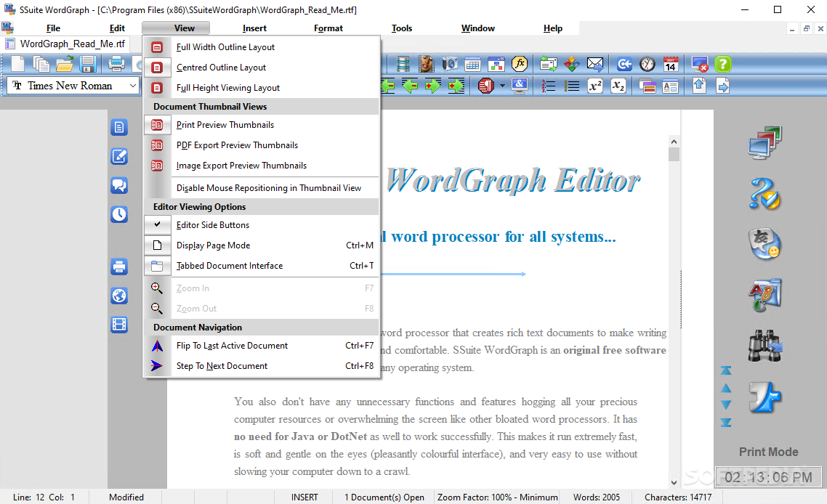The image size is (827, 504).
Task: Click the camera screenshot icon
Action: pos(449,65)
